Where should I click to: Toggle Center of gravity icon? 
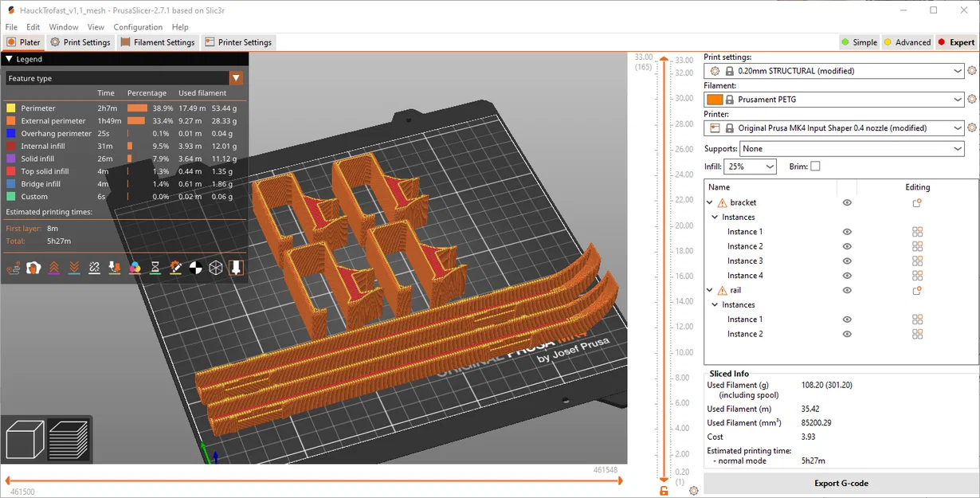[195, 268]
